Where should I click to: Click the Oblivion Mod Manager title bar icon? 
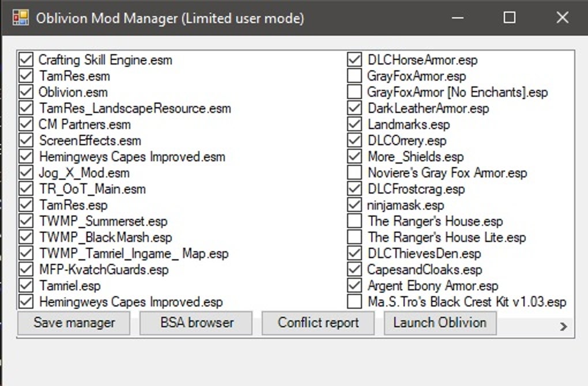[x=20, y=18]
